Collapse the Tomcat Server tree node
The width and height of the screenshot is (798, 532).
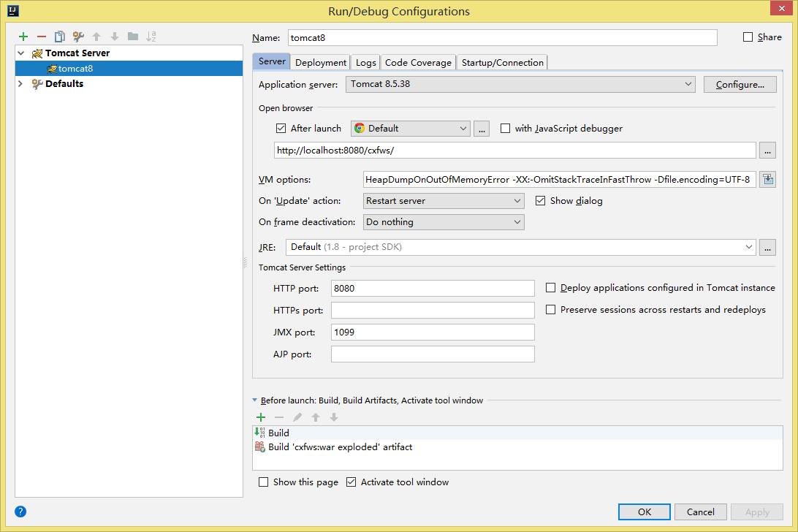(x=21, y=53)
